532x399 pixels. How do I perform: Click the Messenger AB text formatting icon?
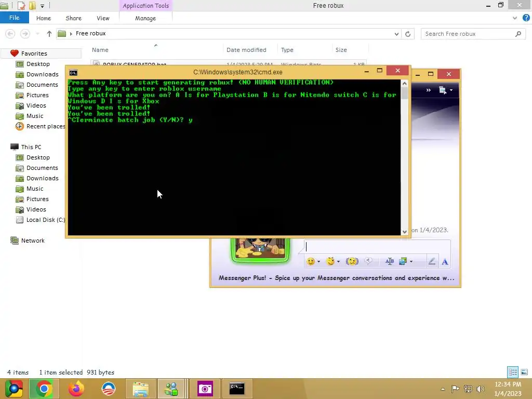pyautogui.click(x=390, y=261)
